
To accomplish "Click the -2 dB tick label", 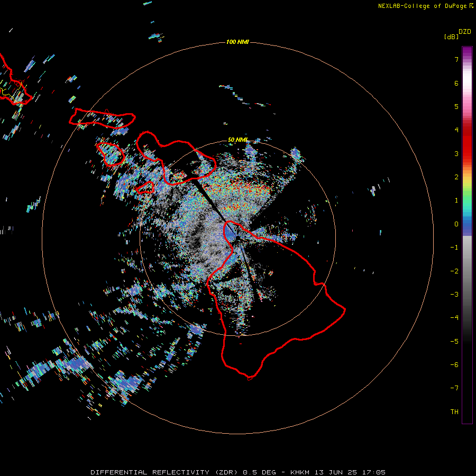I will [454, 271].
